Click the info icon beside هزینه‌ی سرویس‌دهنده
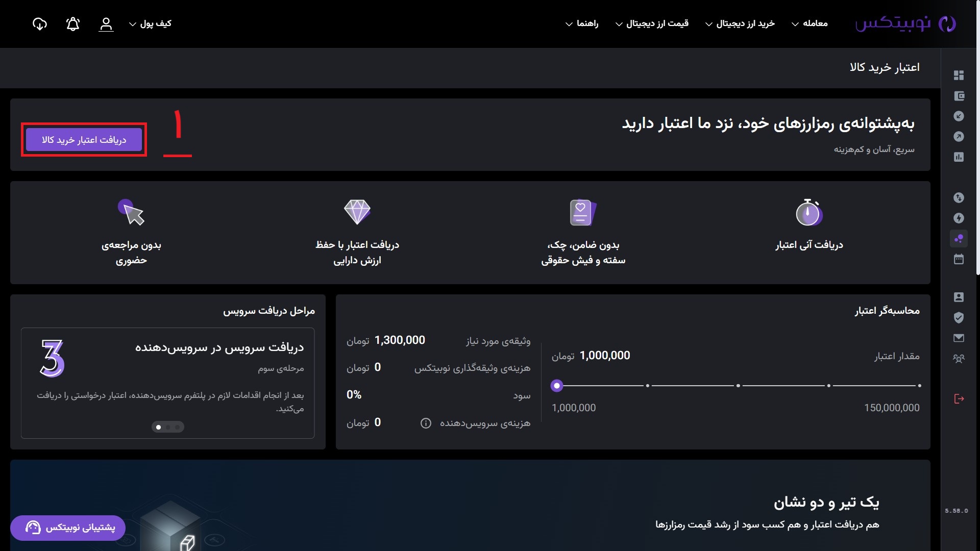 pos(426,423)
